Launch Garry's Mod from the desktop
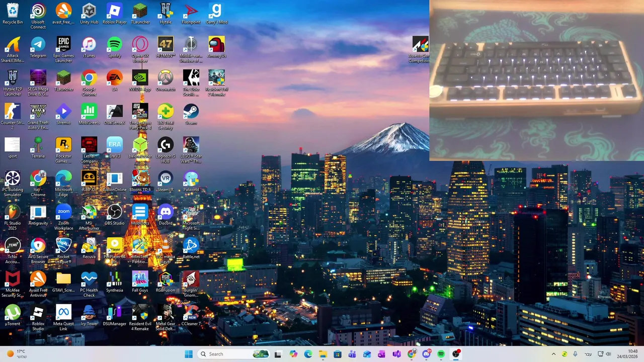This screenshot has width=644, height=362. coord(216,14)
